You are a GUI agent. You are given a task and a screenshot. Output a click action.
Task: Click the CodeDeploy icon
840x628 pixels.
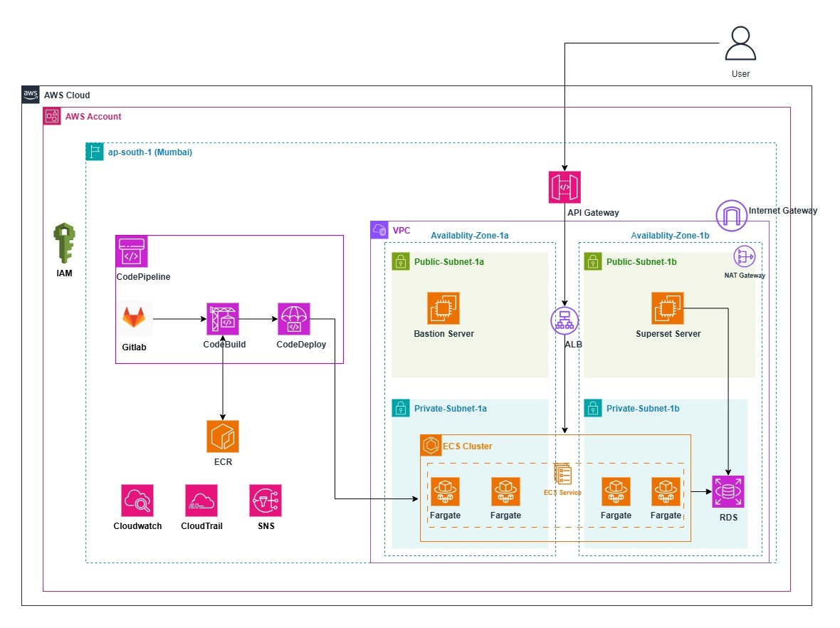(x=294, y=319)
